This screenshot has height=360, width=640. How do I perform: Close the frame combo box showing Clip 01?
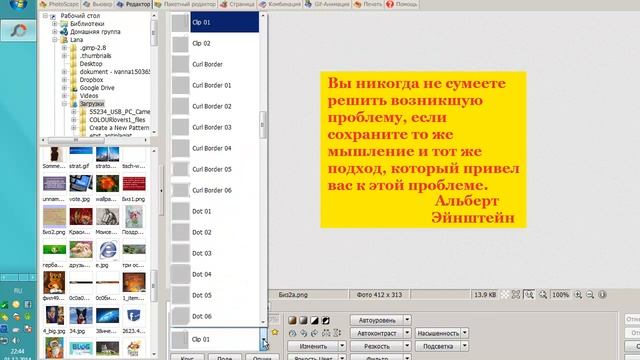click(264, 339)
